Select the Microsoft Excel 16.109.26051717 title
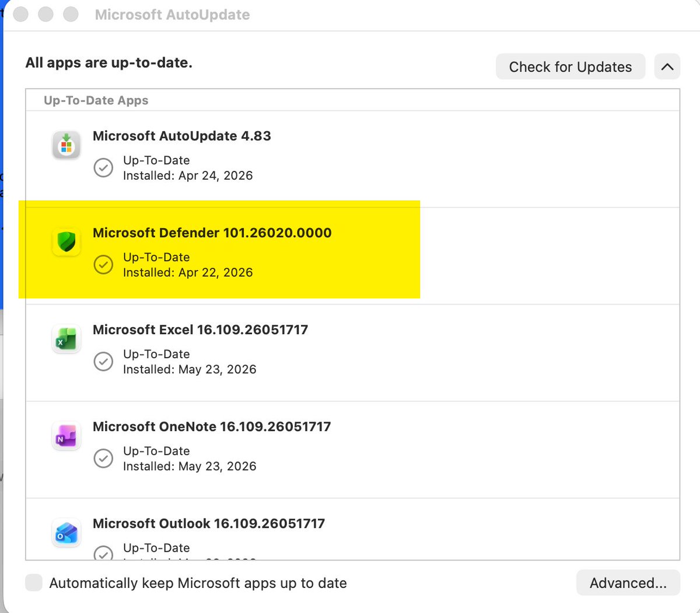The height and width of the screenshot is (613, 700). click(x=201, y=330)
